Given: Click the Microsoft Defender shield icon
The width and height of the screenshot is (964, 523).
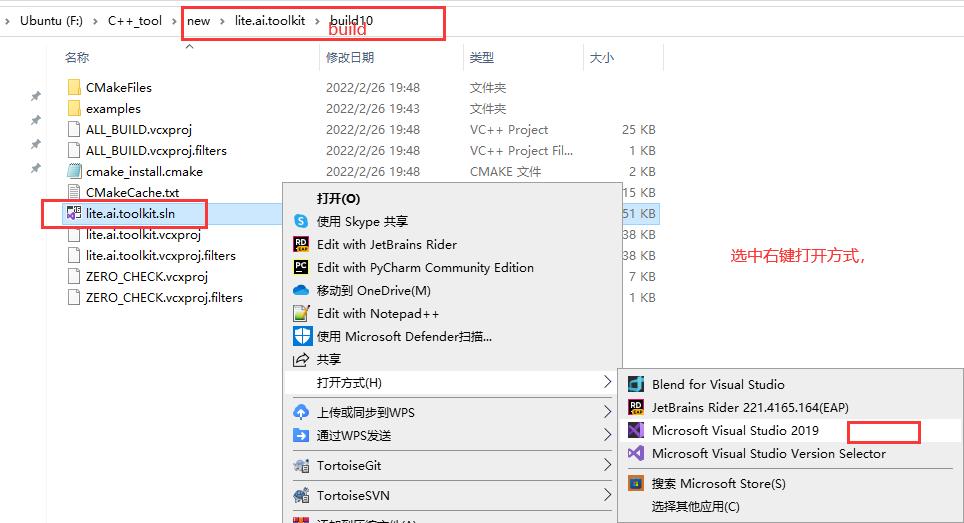Looking at the screenshot, I should 302,336.
